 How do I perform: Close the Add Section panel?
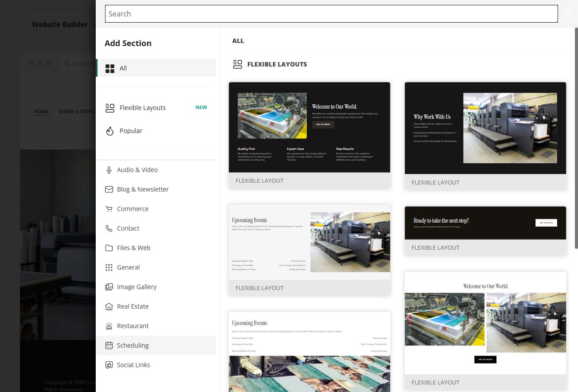click(x=568, y=14)
